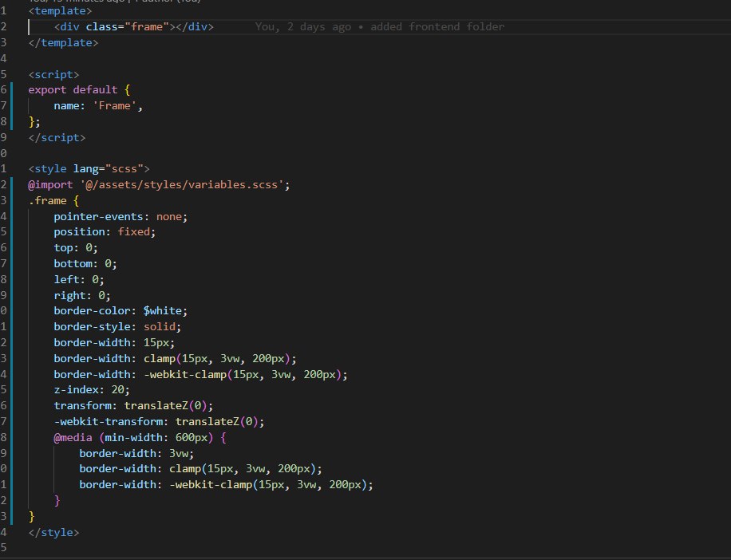Click the 'z-index: 20;' line
The height and width of the screenshot is (560, 731).
92,389
